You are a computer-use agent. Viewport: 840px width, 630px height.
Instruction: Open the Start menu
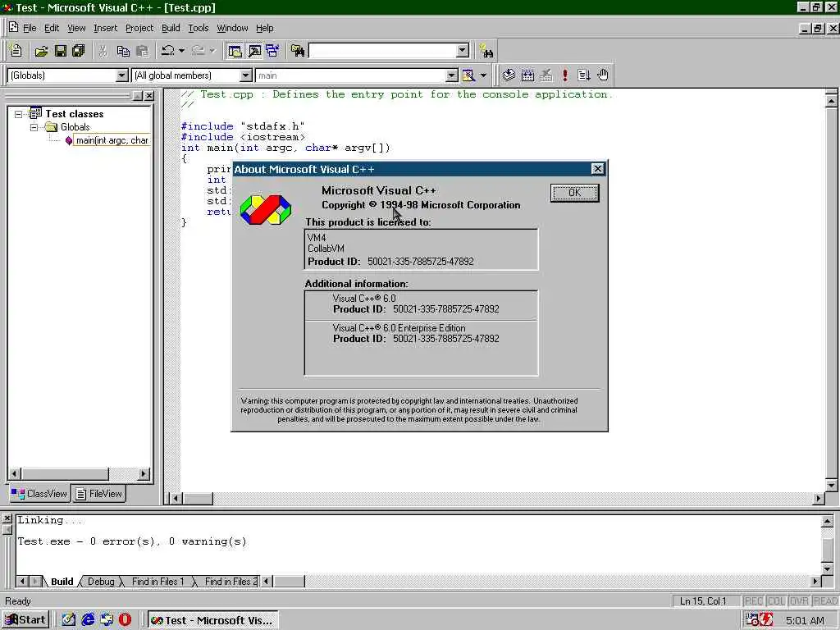click(25, 620)
